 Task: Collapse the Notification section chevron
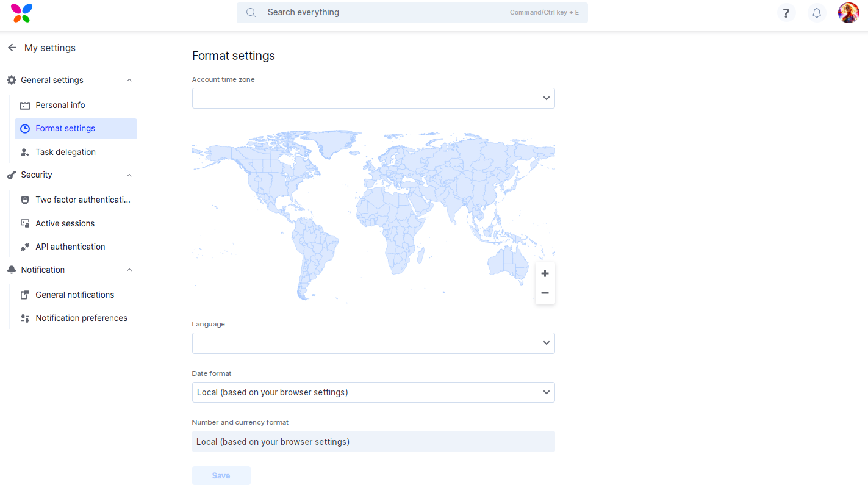[129, 270]
